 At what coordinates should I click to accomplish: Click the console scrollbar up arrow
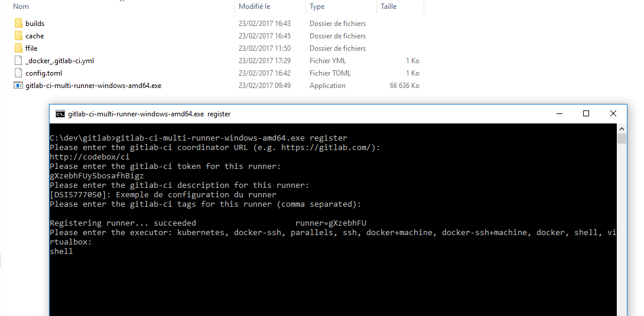[622, 128]
